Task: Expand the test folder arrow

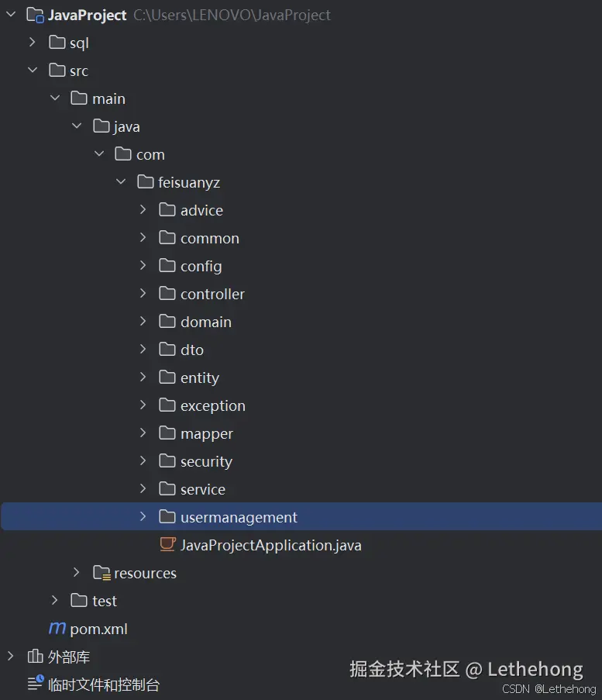Action: 54,601
